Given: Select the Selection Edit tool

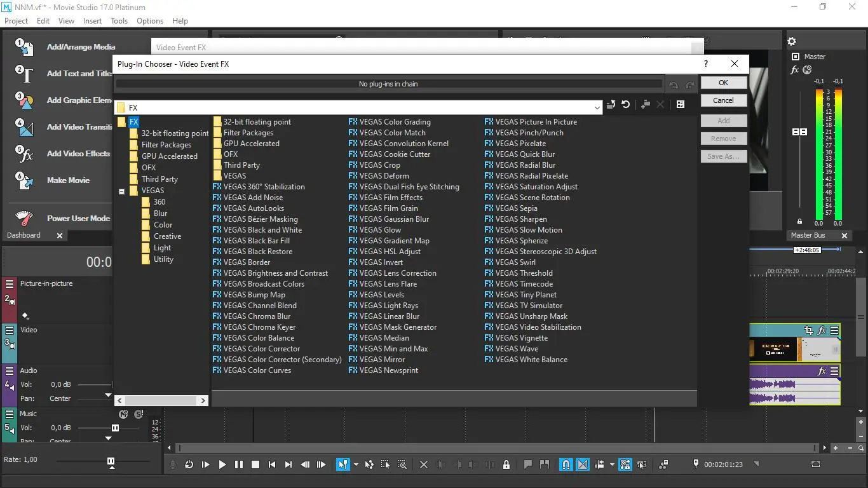Looking at the screenshot, I should 386,464.
